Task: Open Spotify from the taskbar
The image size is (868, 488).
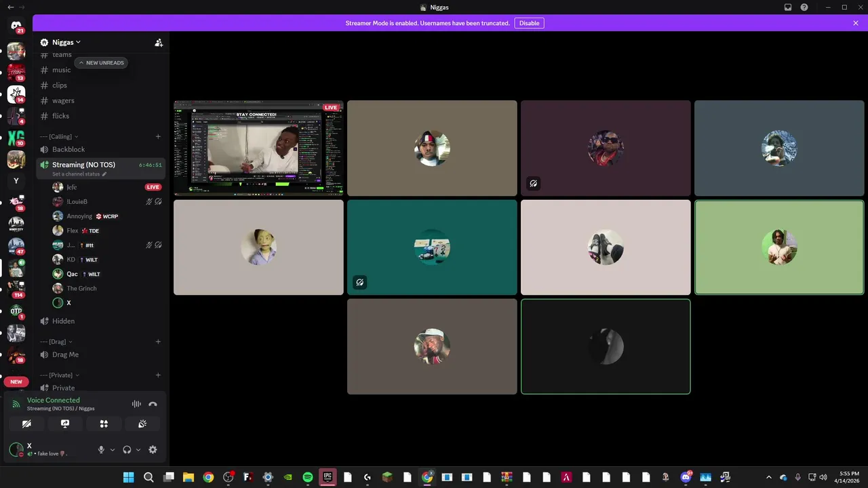Action: tap(308, 477)
